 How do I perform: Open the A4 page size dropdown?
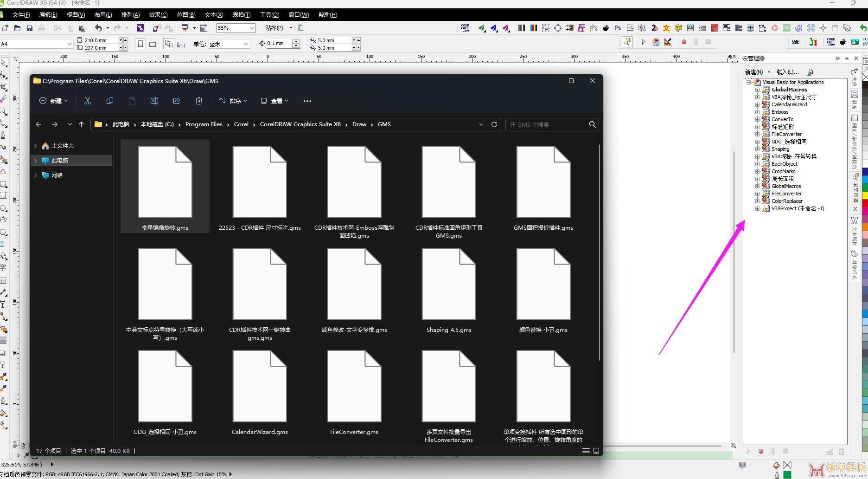pyautogui.click(x=69, y=44)
